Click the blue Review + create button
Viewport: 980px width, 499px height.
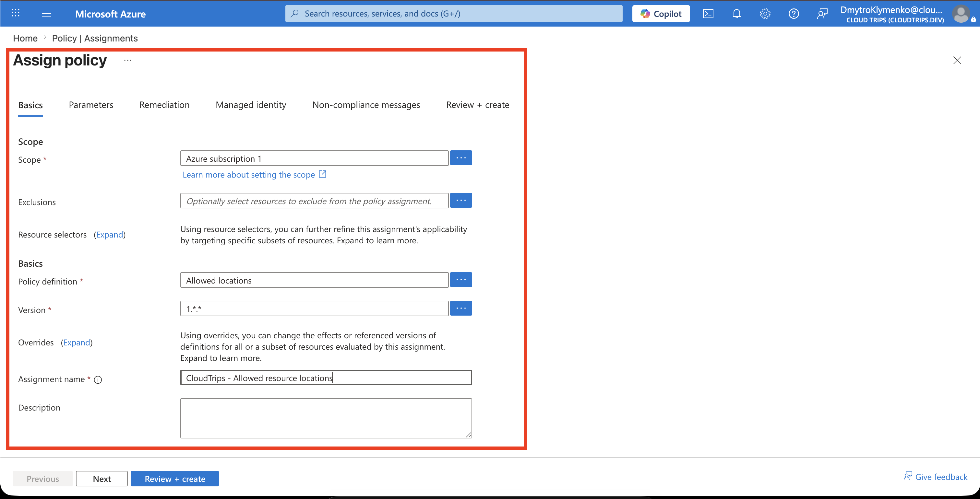[174, 479]
